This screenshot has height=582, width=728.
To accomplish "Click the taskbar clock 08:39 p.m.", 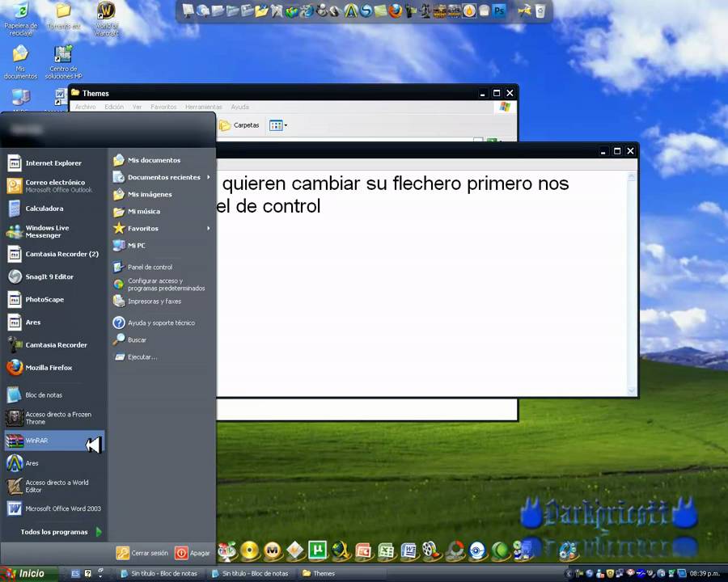I will click(x=705, y=574).
